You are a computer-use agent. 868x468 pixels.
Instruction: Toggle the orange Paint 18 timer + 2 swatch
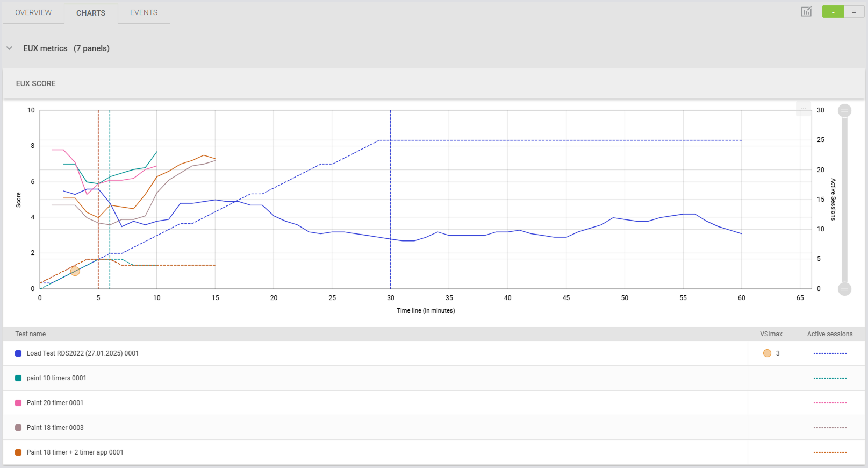(x=18, y=452)
